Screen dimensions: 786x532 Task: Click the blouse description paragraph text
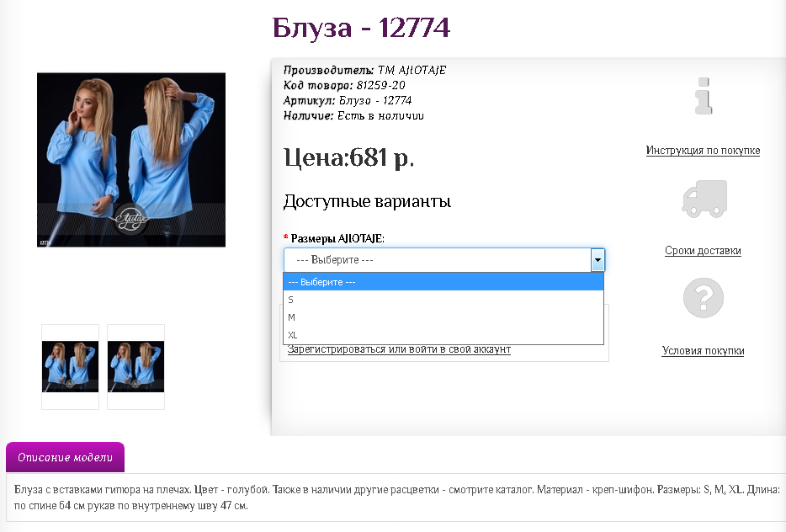[396, 497]
